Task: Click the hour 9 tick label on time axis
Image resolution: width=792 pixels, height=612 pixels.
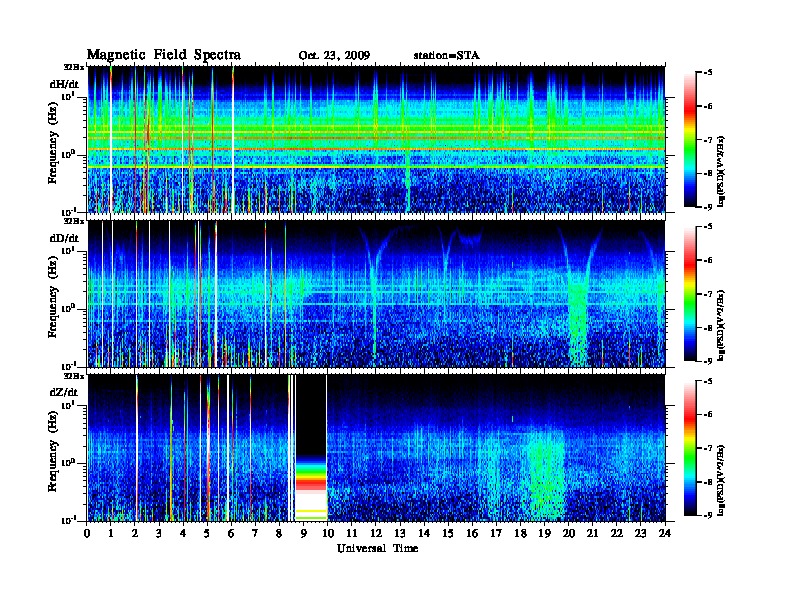Action: (304, 533)
